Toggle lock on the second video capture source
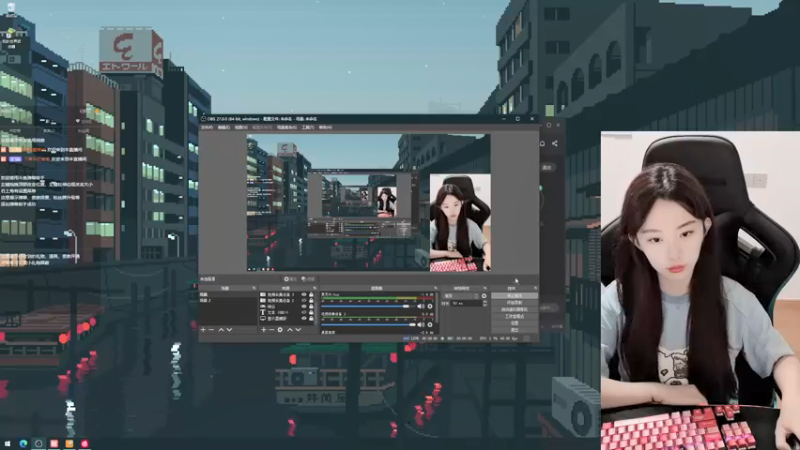The width and height of the screenshot is (800, 450). (311, 301)
